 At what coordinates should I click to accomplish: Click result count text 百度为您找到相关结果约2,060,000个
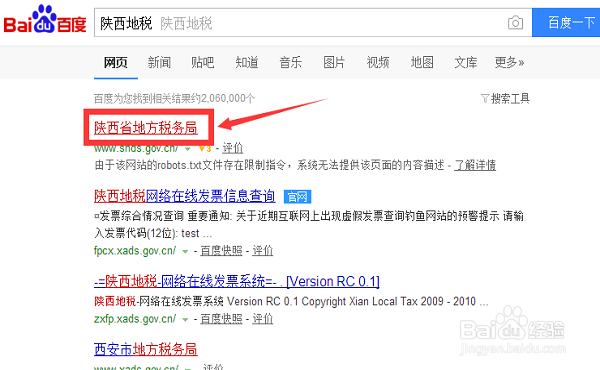[174, 99]
